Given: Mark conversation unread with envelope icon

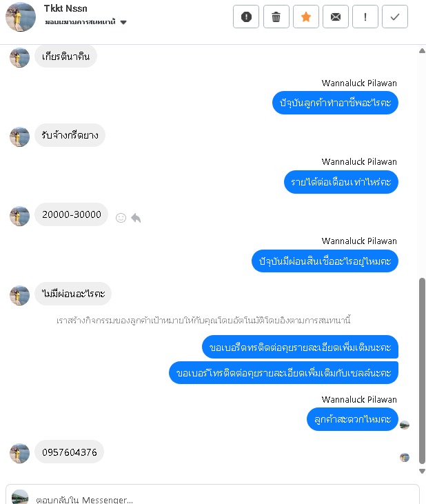Looking at the screenshot, I should click(336, 17).
